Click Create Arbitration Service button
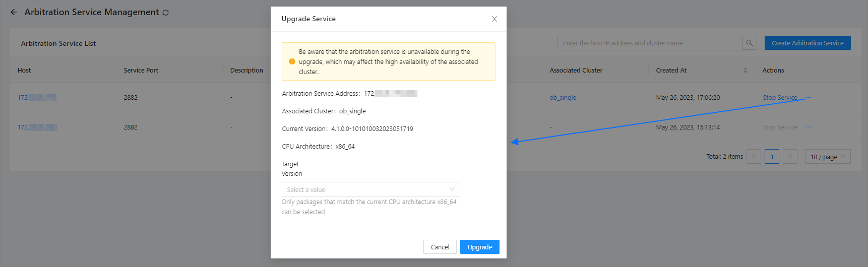Viewport: 868px width, 267px height. click(807, 43)
